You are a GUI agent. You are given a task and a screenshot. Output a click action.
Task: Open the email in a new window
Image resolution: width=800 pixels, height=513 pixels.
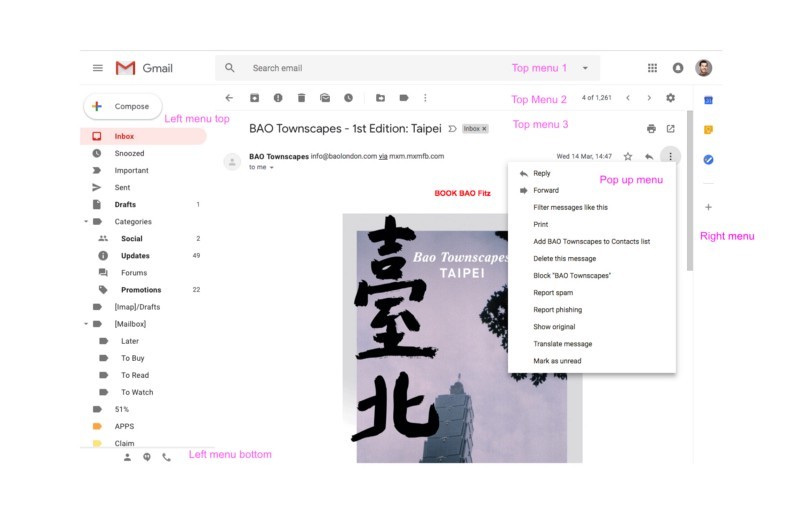671,129
